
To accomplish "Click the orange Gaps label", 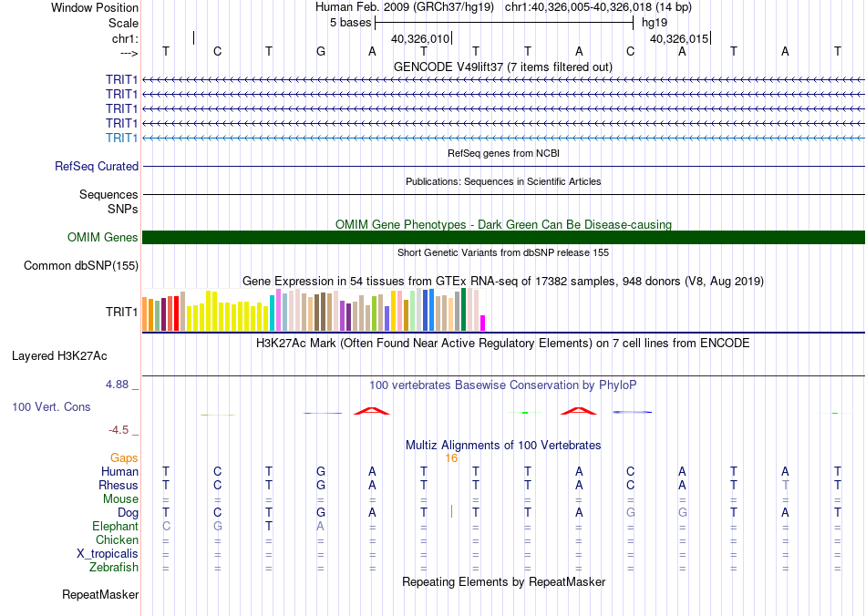I will click(x=124, y=457).
